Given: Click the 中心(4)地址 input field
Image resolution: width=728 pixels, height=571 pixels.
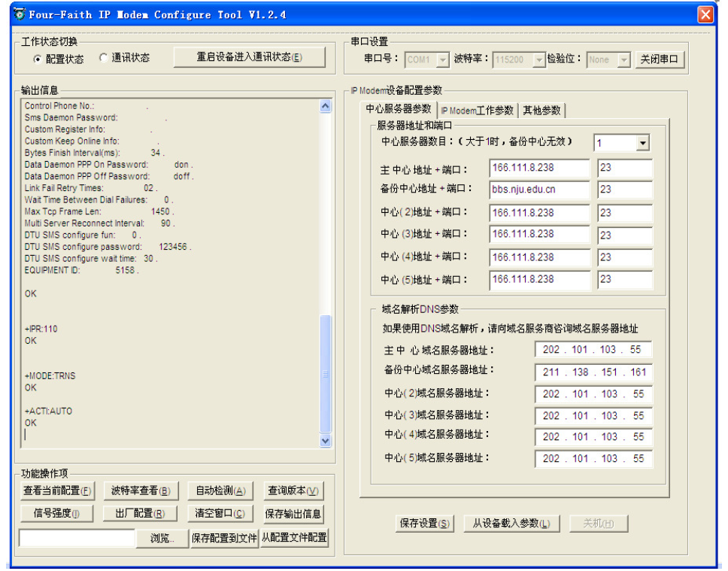Looking at the screenshot, I should pos(539,257).
